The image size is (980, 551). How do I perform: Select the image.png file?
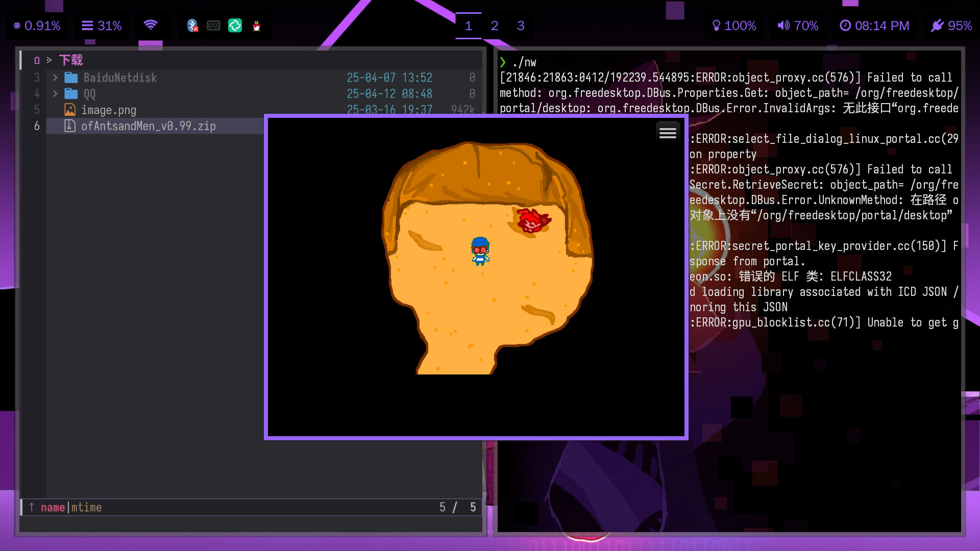point(264,110)
